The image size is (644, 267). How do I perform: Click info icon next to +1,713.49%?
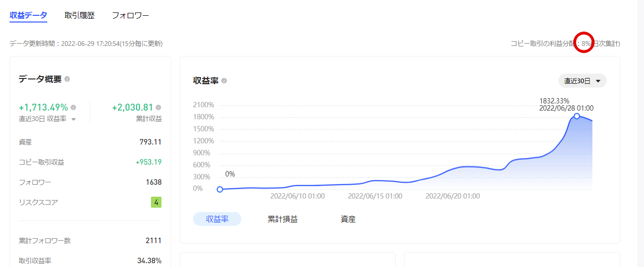click(74, 108)
